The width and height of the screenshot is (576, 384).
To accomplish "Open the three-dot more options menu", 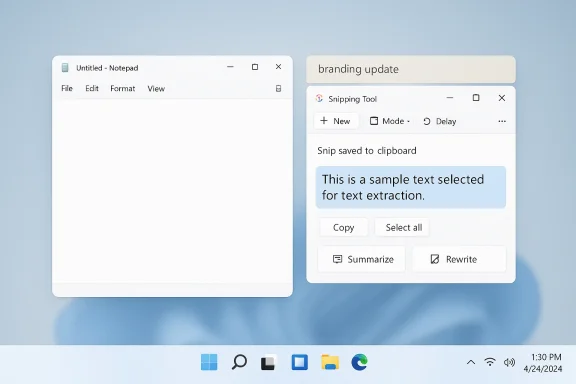I will [502, 121].
